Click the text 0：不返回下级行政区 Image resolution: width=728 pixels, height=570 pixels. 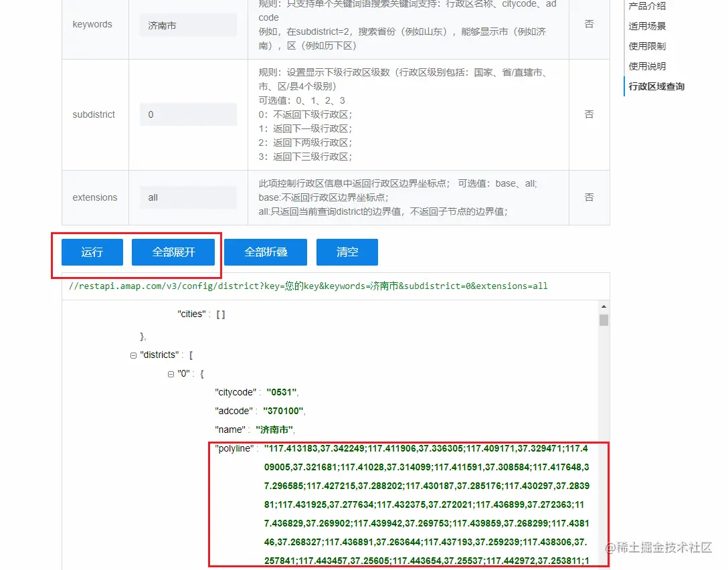point(305,114)
